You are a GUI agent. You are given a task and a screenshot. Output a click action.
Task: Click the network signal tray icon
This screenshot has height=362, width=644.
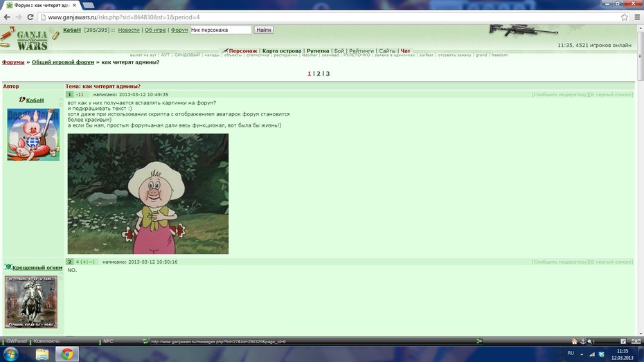[592, 354]
